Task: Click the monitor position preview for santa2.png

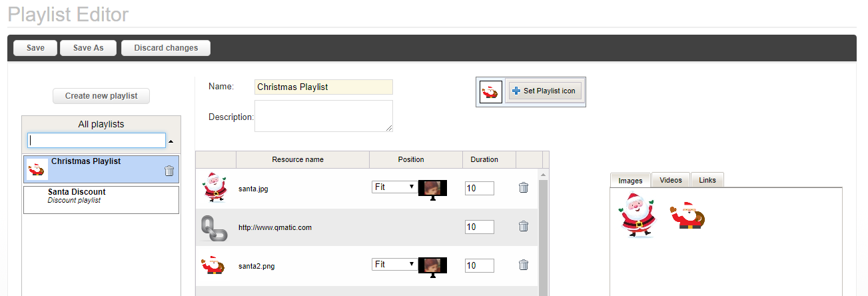Action: pyautogui.click(x=432, y=267)
